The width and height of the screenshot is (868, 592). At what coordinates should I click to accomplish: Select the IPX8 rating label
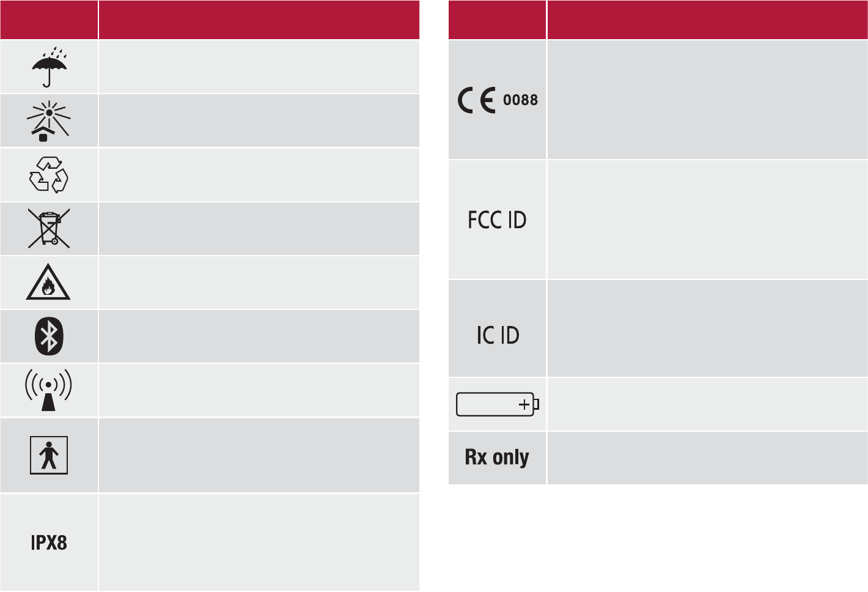(49, 542)
